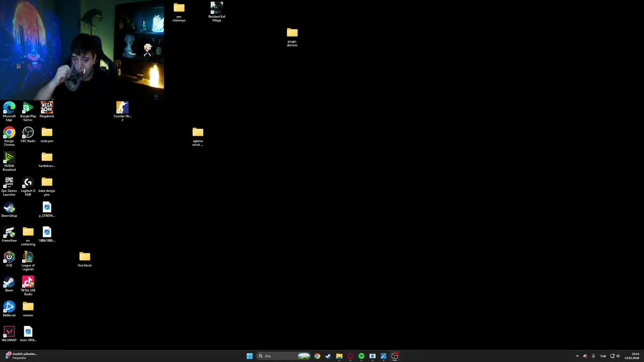Viewport: 644px width, 362px height.
Task: Click the taskbar 'Ara' search box
Action: click(284, 356)
